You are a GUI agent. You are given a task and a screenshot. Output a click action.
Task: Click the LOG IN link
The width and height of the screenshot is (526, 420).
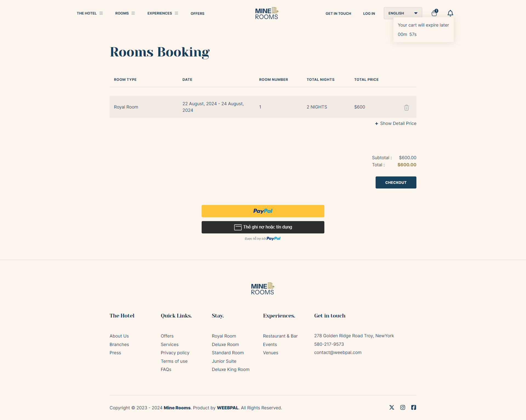click(368, 13)
